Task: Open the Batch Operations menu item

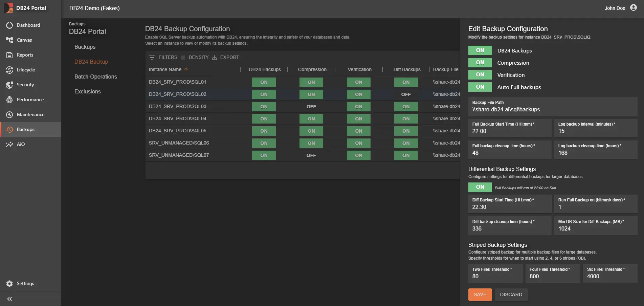Action: (96, 76)
